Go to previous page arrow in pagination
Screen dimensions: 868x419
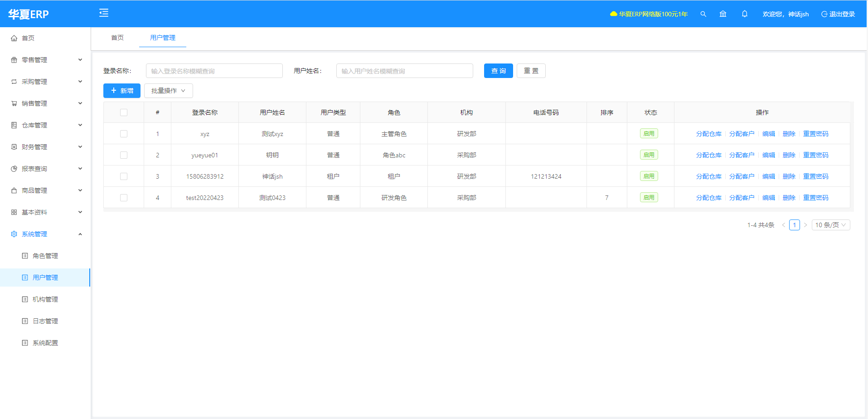[x=783, y=225]
